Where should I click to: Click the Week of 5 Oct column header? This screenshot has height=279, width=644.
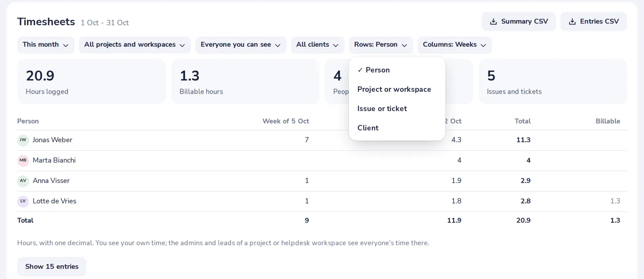click(286, 121)
